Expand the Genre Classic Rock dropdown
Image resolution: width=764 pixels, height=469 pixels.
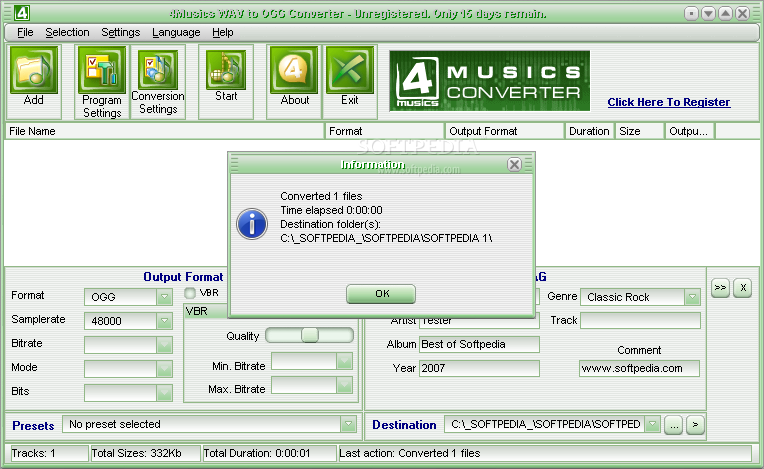coord(692,297)
